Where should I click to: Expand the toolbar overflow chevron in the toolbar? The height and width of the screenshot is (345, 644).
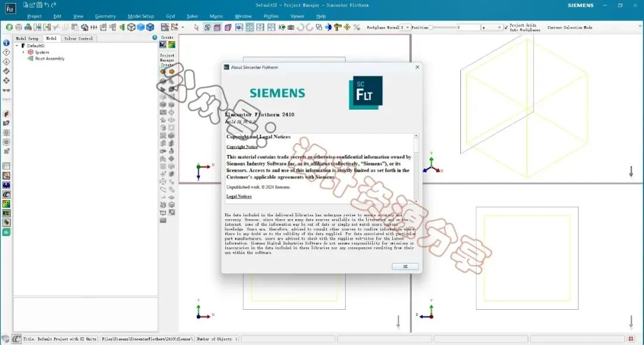[x=640, y=26]
